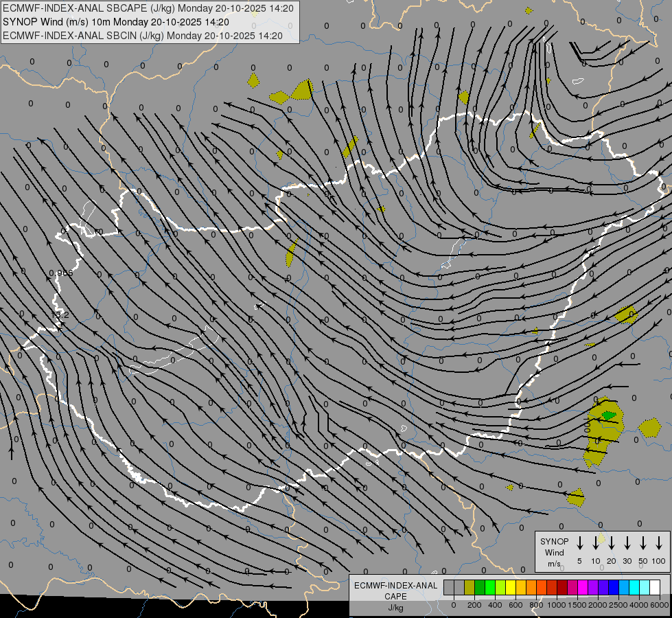Screen dimensions: 672x618
Task: Click the bright cyan CAPE legend swatch
Action: 634,588
